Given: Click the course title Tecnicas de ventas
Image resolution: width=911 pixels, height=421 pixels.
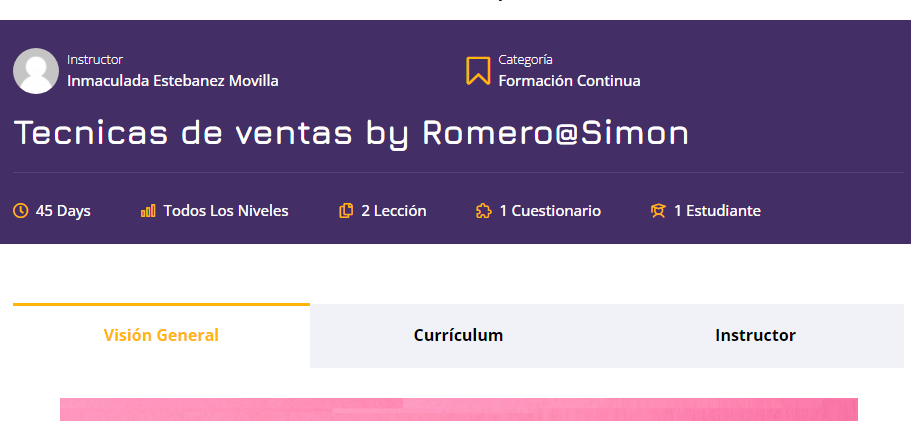Looking at the screenshot, I should point(351,133).
